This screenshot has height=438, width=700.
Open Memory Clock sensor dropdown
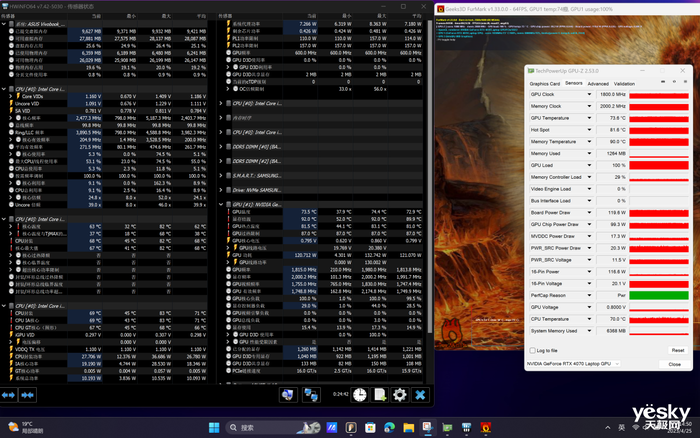tap(589, 106)
